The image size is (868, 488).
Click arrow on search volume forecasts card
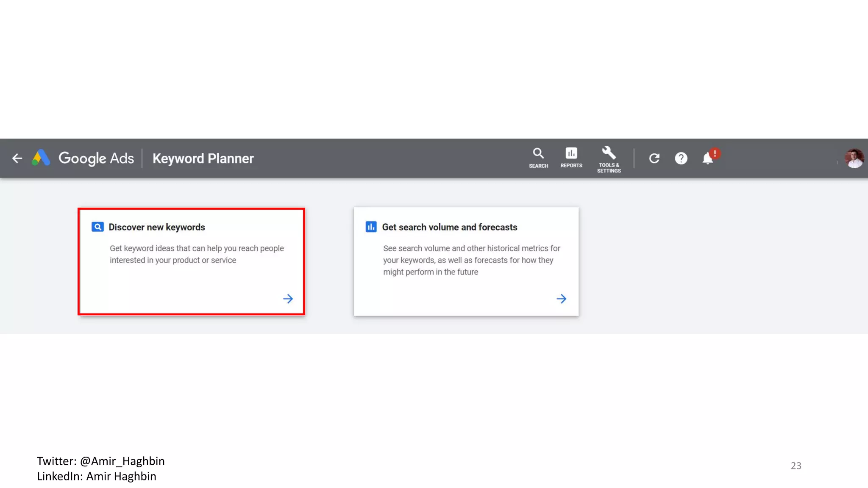click(x=561, y=299)
